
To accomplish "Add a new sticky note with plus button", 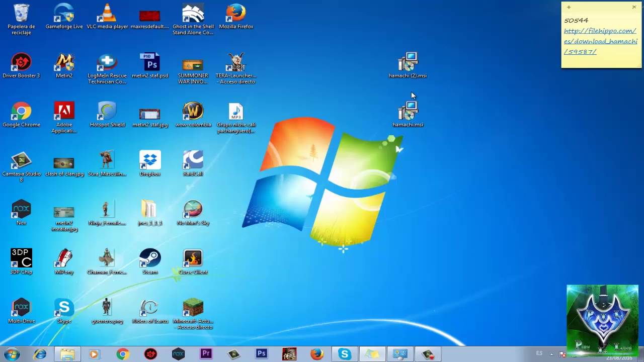I will [569, 7].
